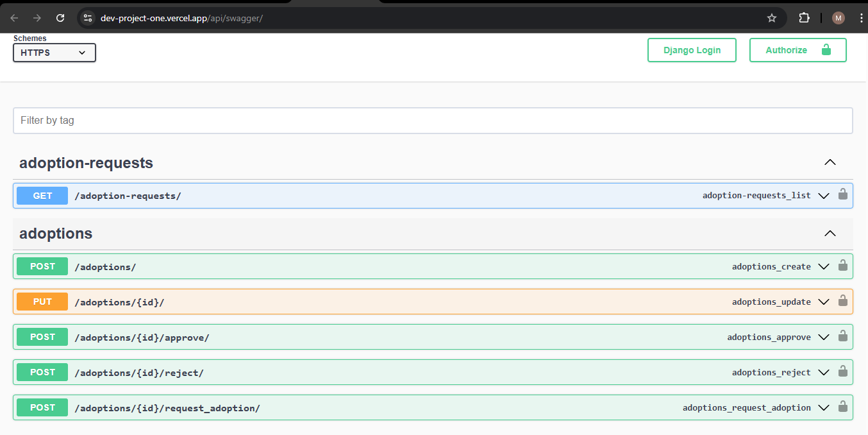Click the Authorize button
This screenshot has width=868, height=435.
(789, 49)
